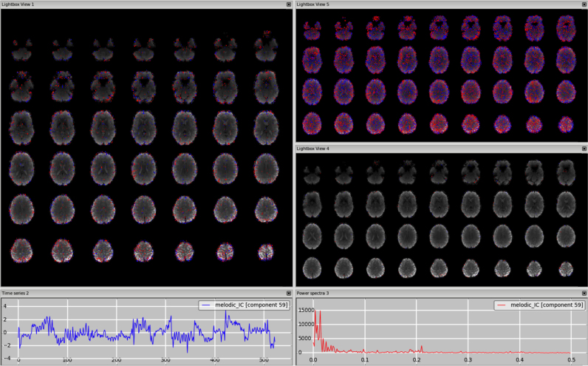Close the Power spectra 3 panel
This screenshot has width=588, height=366.
pos(583,294)
